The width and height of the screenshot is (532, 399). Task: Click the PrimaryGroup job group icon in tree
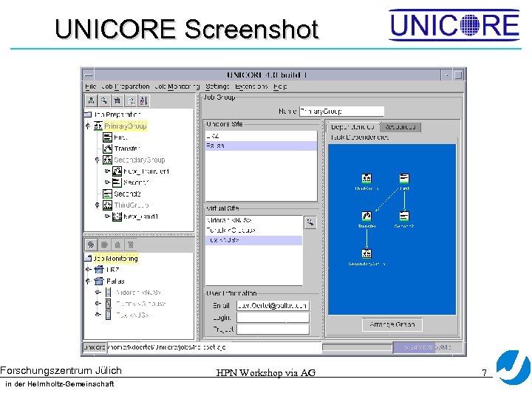[98, 126]
